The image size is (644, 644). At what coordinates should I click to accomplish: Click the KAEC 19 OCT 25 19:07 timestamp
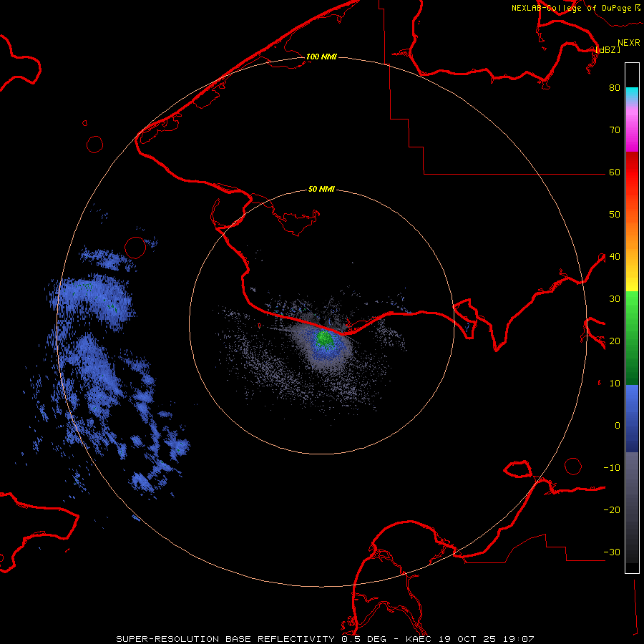click(x=470, y=639)
